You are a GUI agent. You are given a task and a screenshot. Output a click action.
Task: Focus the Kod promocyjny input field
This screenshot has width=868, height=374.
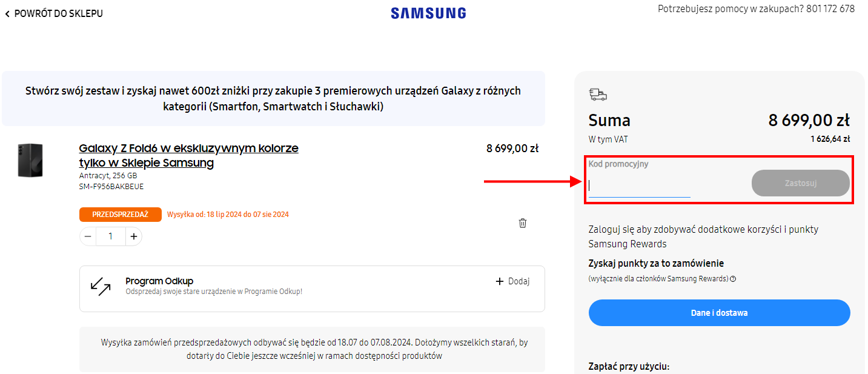tap(640, 185)
